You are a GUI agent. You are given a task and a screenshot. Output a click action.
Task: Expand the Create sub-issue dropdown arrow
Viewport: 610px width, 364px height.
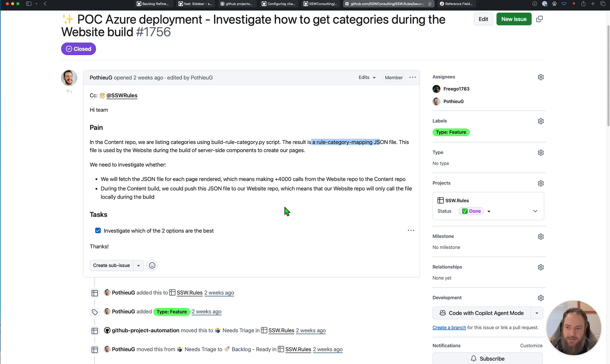pyautogui.click(x=139, y=266)
